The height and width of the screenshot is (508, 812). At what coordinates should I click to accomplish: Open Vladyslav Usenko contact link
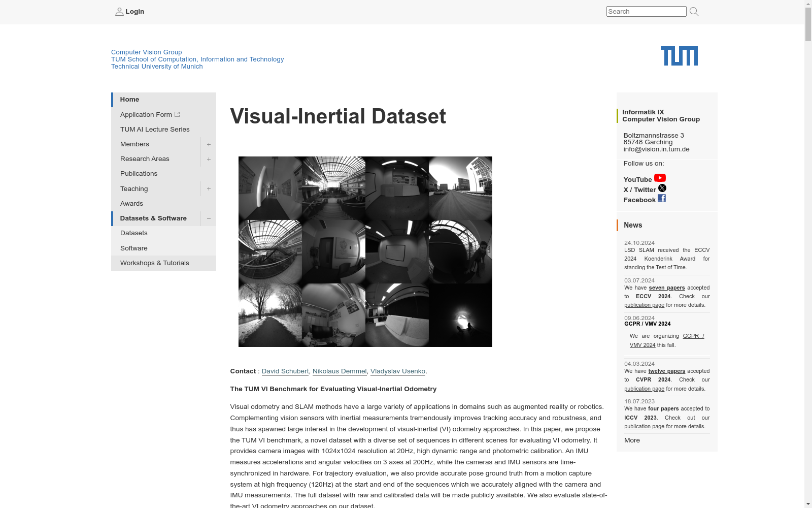(x=398, y=371)
